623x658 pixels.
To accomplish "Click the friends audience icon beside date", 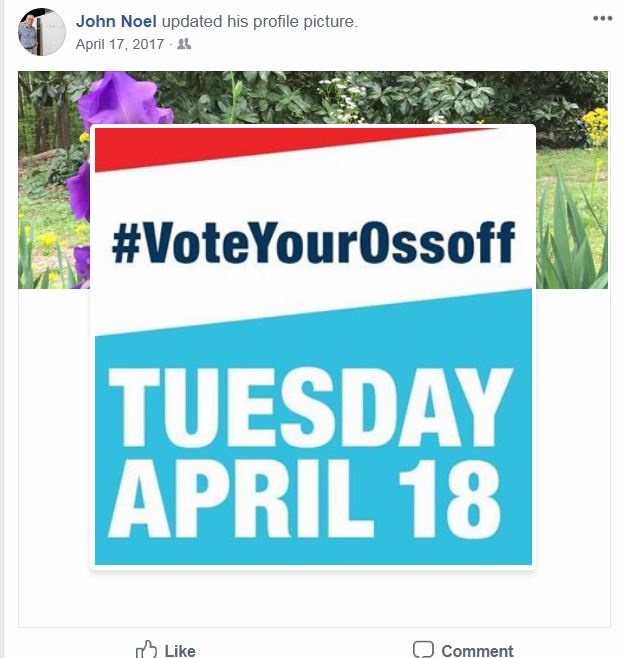I will [x=184, y=44].
